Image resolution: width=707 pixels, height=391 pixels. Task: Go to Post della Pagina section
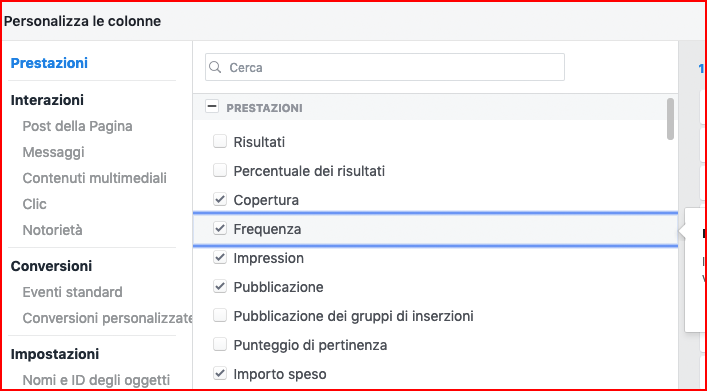click(78, 126)
